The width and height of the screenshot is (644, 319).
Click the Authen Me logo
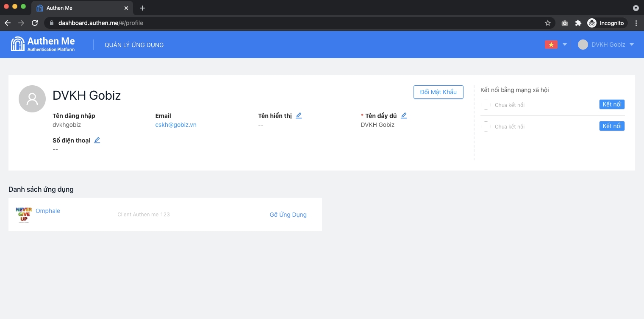pyautogui.click(x=43, y=44)
